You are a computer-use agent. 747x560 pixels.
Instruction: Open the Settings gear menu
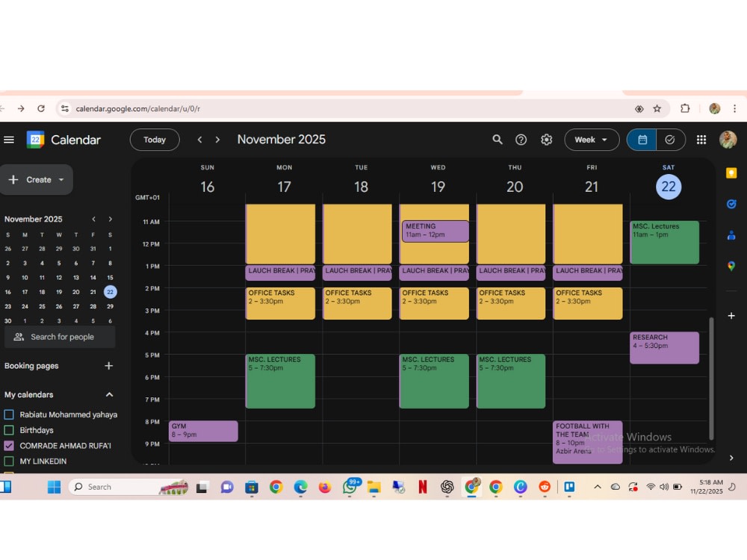click(547, 140)
